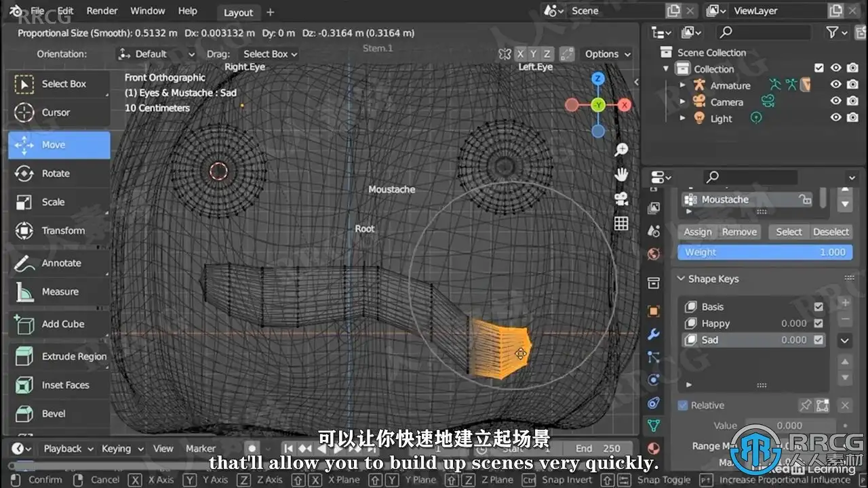Hide the Light object eye icon
This screenshot has height=488, width=868.
tap(836, 118)
